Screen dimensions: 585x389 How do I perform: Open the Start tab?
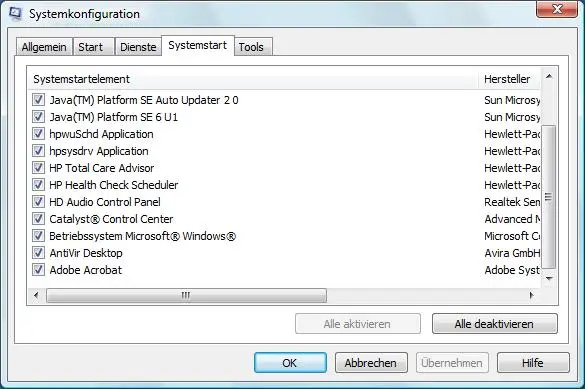pyautogui.click(x=93, y=47)
